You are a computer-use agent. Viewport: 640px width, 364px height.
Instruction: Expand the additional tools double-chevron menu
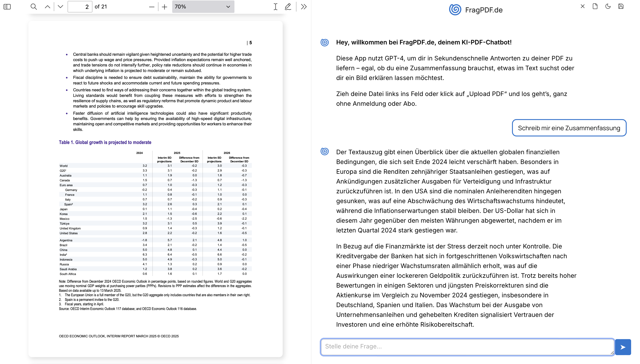coord(304,7)
